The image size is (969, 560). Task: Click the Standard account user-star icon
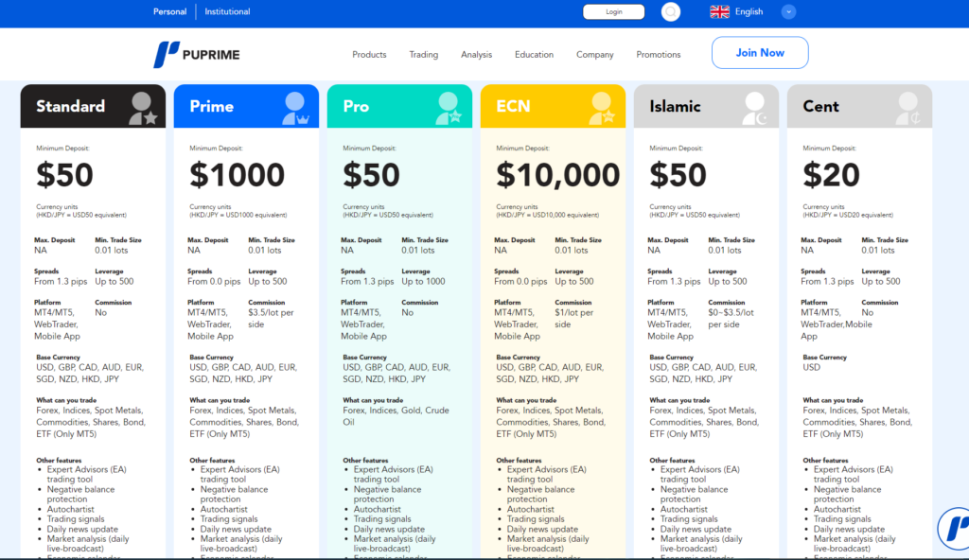click(x=144, y=108)
